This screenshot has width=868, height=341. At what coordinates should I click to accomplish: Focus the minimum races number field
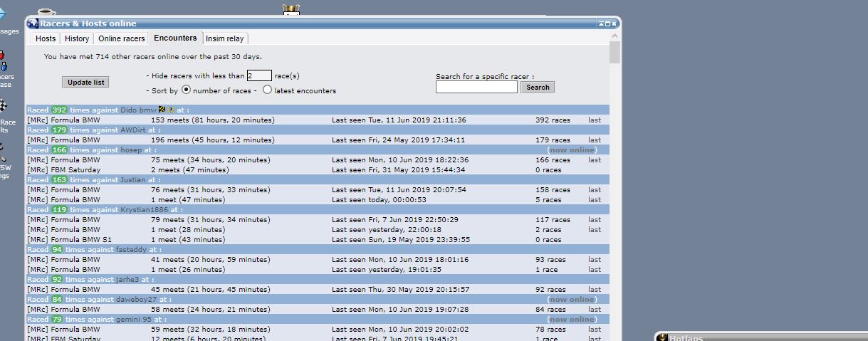tap(259, 75)
